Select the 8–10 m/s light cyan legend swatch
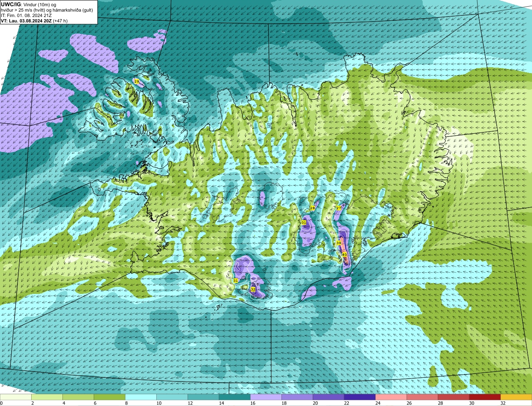532x406 pixels. coord(141,397)
